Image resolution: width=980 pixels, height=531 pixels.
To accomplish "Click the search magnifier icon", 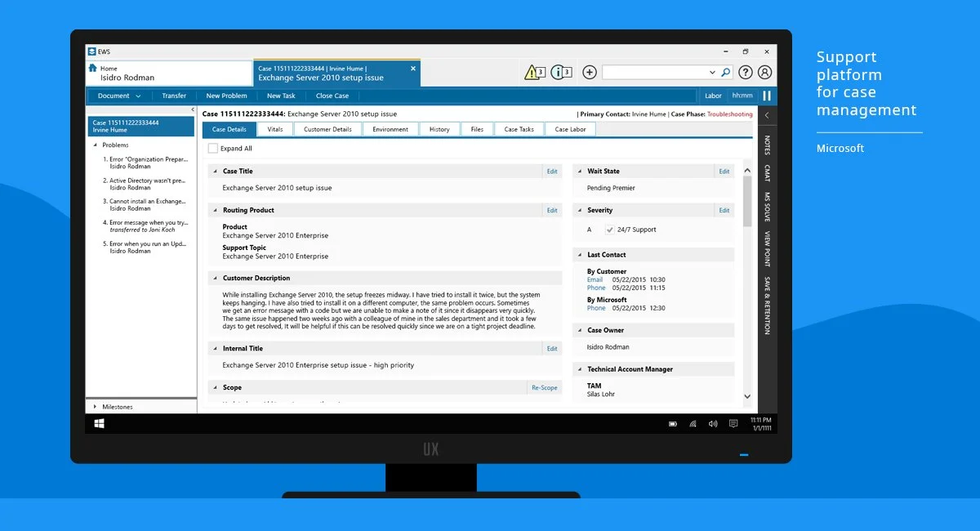I will click(x=725, y=72).
